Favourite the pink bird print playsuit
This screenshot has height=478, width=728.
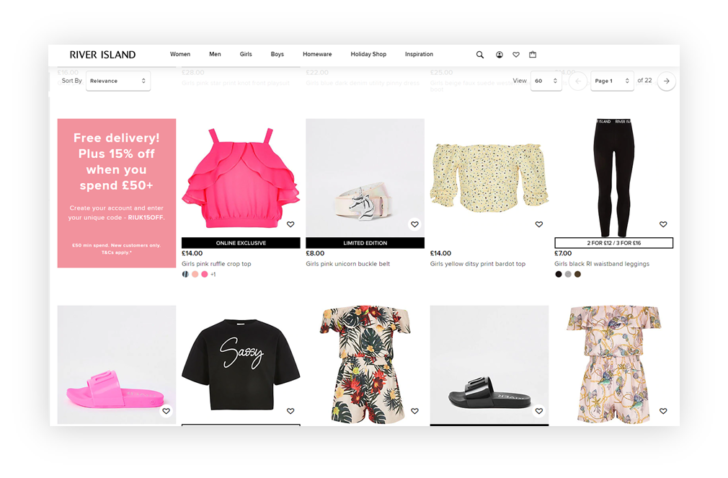pos(663,411)
